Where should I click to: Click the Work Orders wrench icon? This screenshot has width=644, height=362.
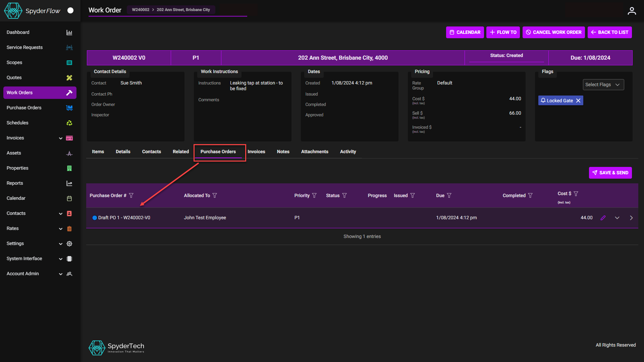tap(69, 93)
